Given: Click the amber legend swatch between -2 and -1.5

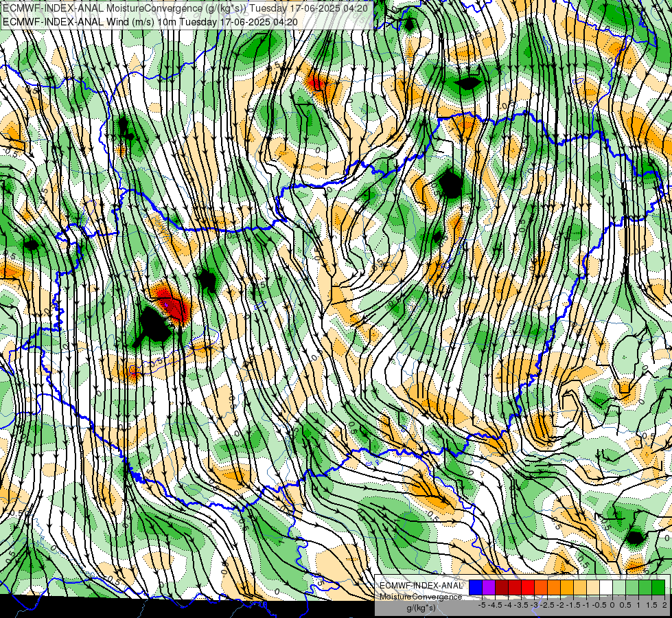Looking at the screenshot, I should [567, 587].
